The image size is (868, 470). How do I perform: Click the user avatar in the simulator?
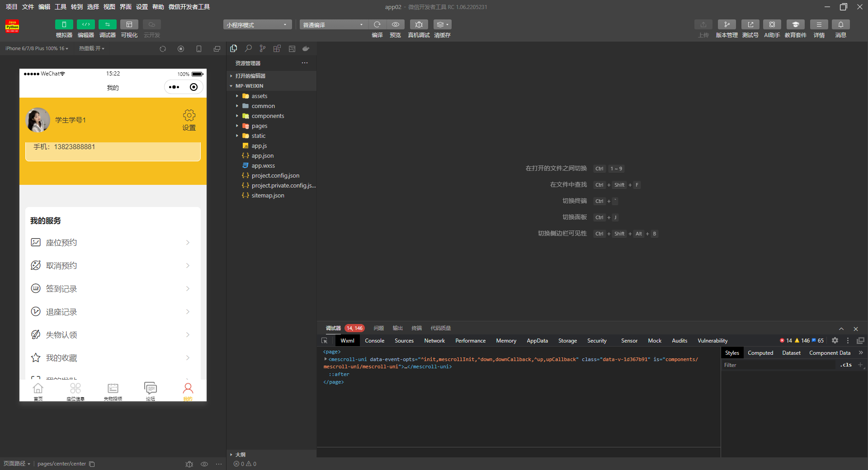(x=38, y=120)
